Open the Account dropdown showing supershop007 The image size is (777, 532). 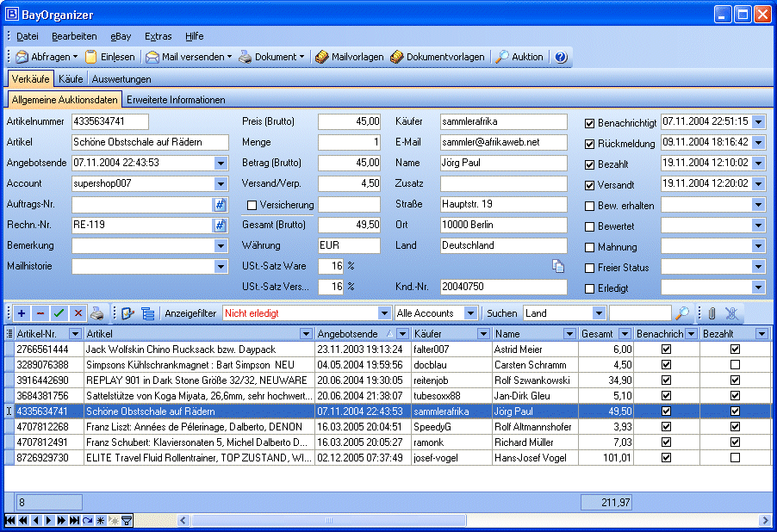(221, 183)
